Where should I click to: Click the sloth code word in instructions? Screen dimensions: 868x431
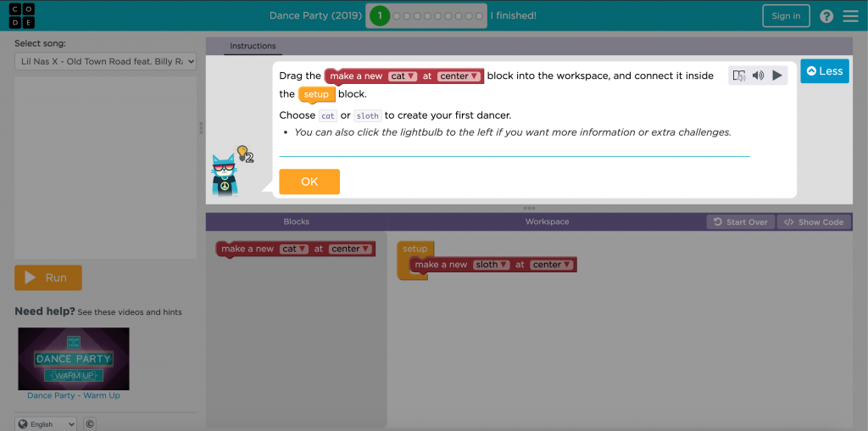[367, 115]
